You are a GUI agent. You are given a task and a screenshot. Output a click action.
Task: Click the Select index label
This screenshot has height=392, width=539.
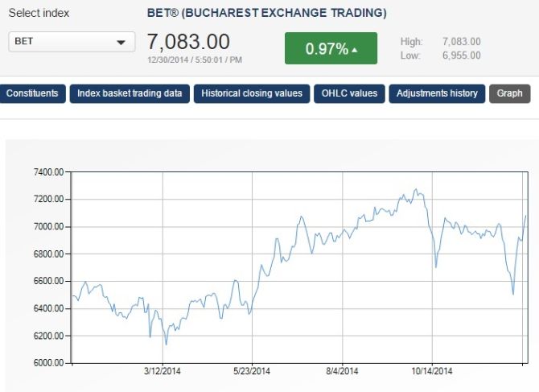point(39,13)
